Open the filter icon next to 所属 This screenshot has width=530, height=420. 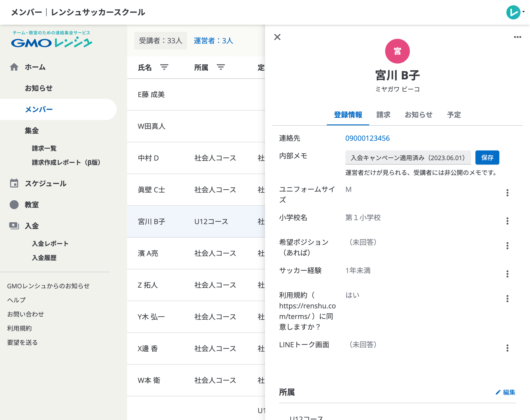221,67
